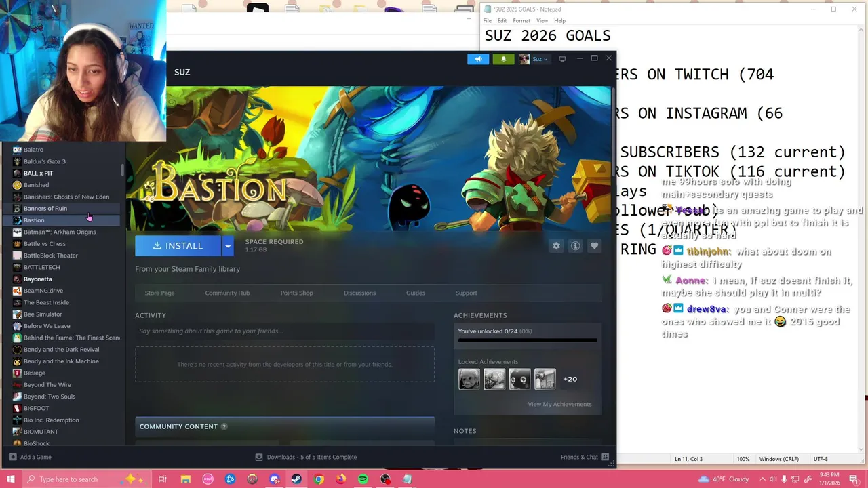868x488 pixels.
Task: Open the Notepad icon on the taskbar
Action: tap(407, 479)
